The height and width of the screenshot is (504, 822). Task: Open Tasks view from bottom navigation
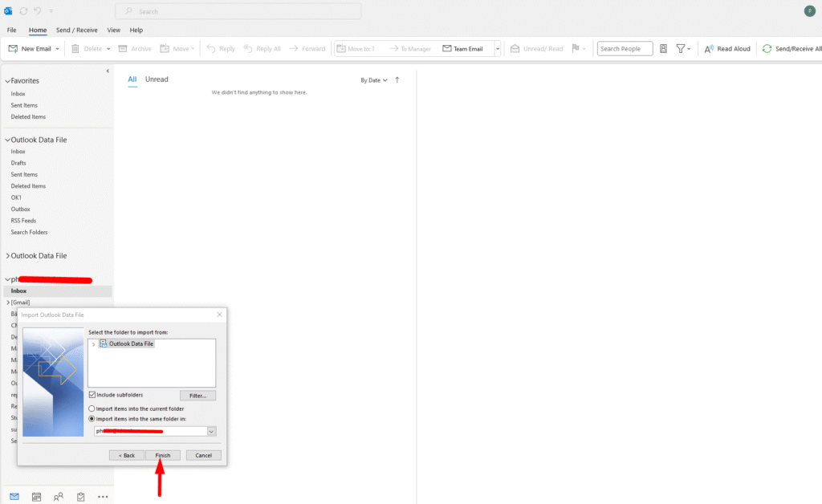[80, 497]
